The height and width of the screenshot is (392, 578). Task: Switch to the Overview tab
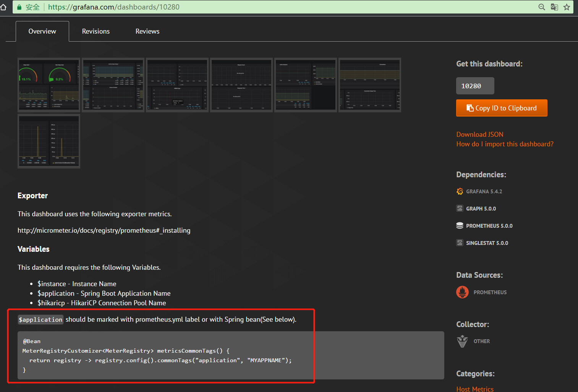[42, 31]
